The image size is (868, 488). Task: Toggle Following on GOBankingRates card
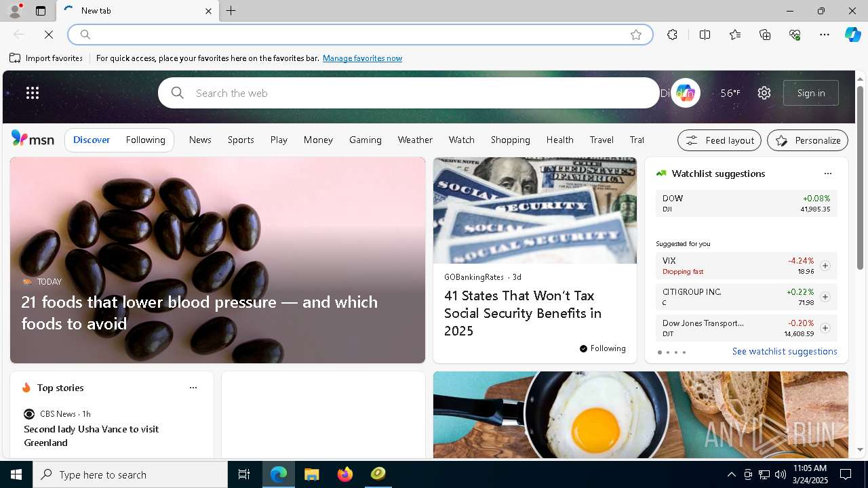tap(602, 348)
